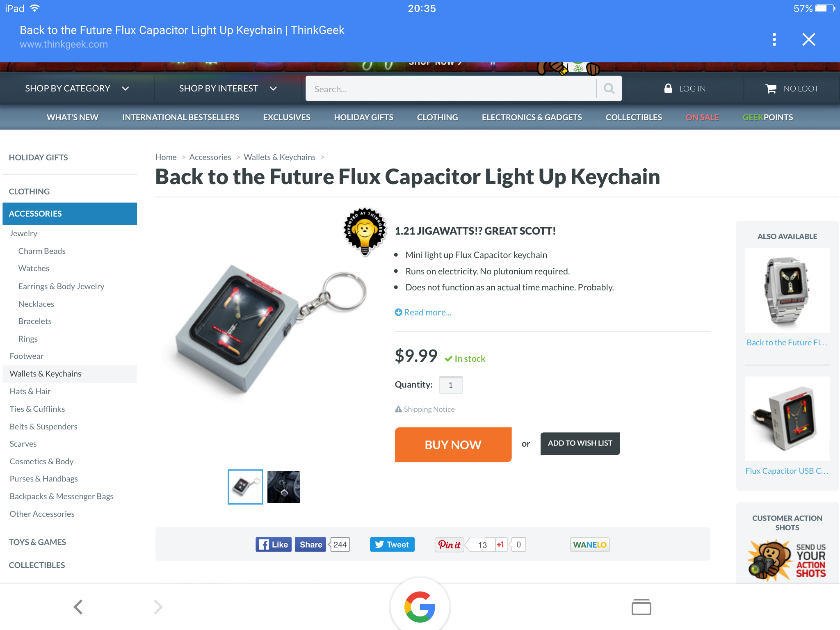840x630 pixels.
Task: Click Add to Wish List
Action: point(580,443)
